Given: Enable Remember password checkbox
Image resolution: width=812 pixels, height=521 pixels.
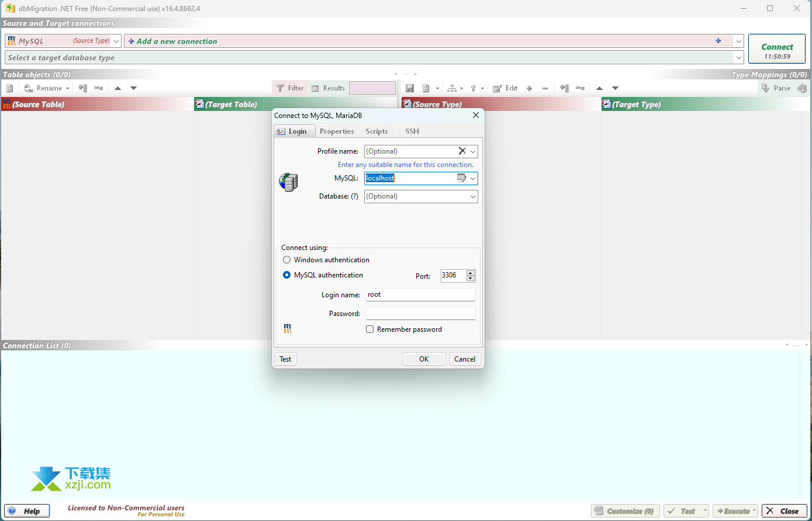Looking at the screenshot, I should tap(369, 329).
